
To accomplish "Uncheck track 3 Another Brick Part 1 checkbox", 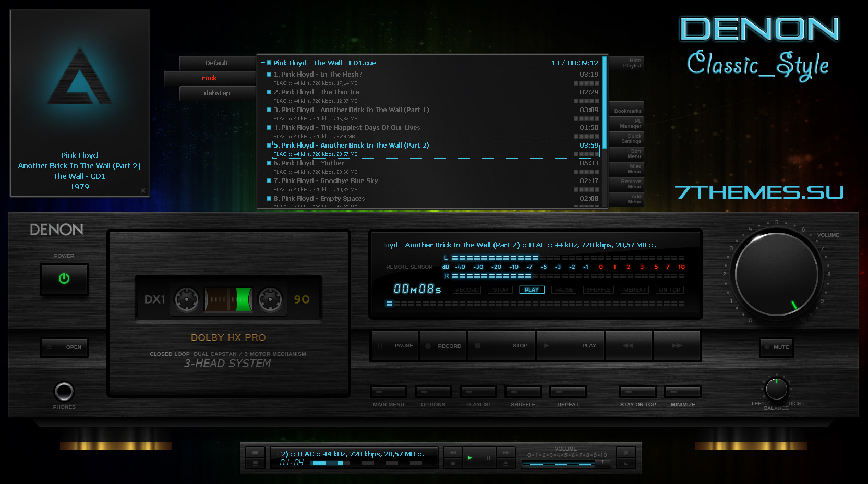I will point(269,110).
